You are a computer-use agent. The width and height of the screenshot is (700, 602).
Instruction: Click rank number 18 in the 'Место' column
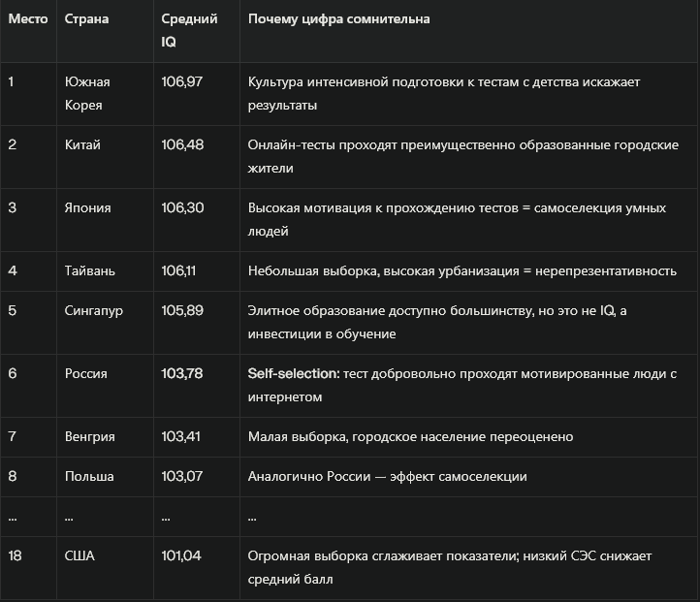tap(15, 555)
